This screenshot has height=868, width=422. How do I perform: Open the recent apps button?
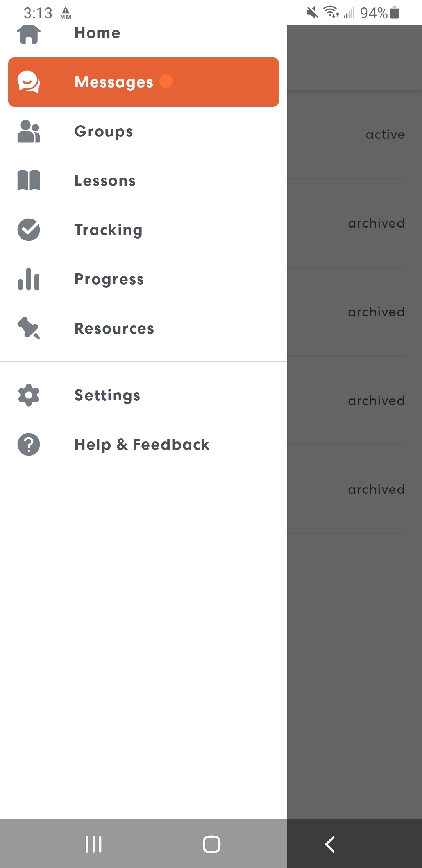[x=94, y=844]
